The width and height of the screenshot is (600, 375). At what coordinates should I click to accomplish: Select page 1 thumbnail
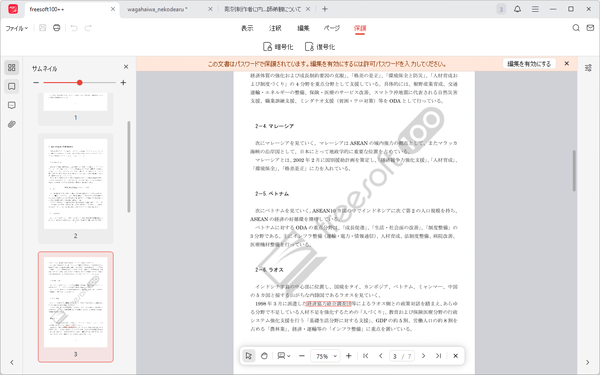tap(75, 108)
